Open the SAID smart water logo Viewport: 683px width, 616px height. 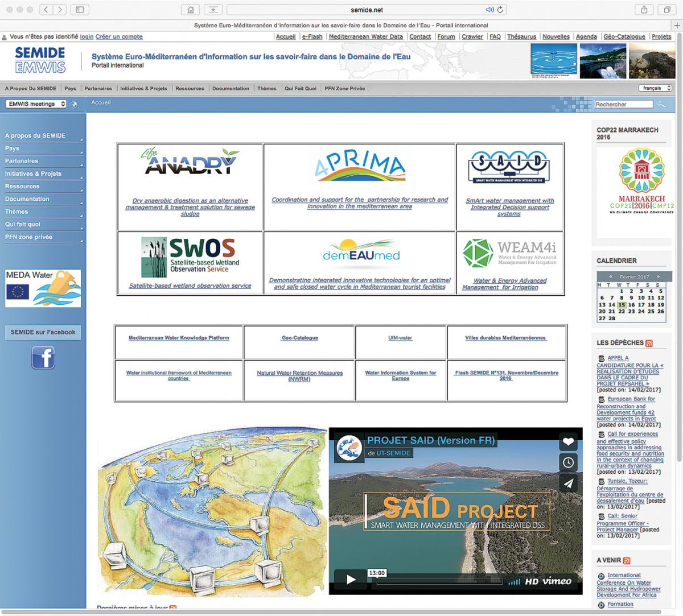click(x=509, y=166)
